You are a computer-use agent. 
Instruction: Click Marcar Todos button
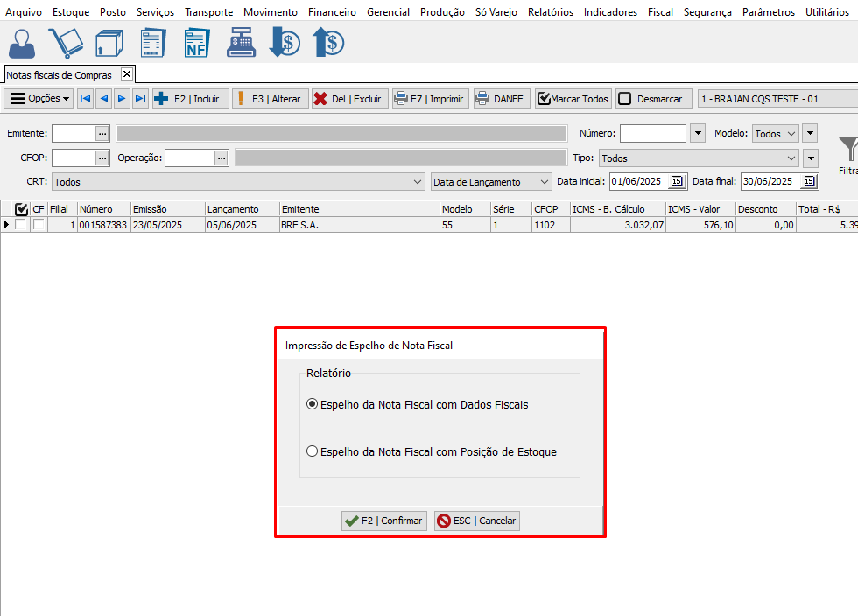[573, 99]
